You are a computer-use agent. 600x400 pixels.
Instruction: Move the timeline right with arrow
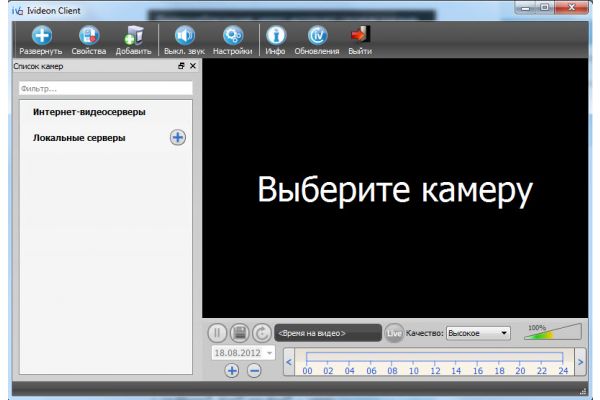coord(580,362)
